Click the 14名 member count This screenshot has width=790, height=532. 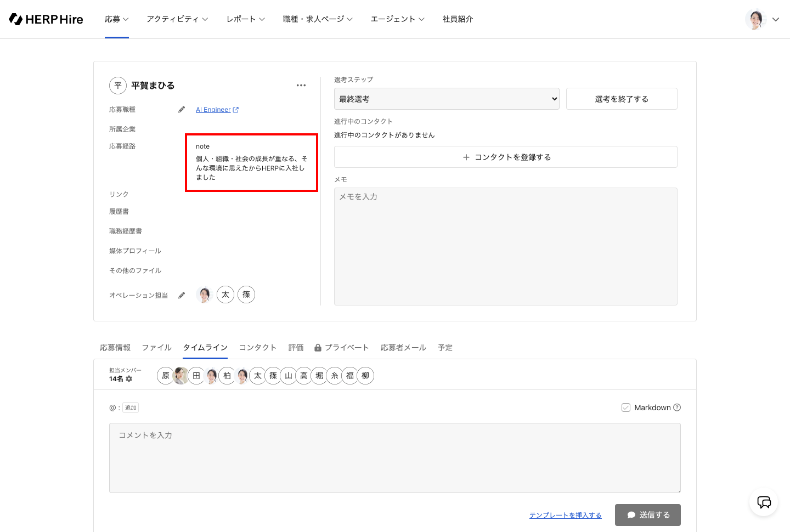[116, 379]
